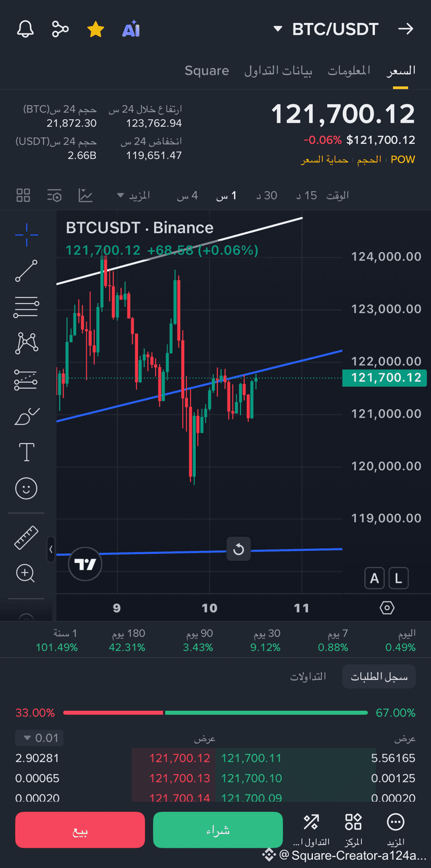
Task: Open chart settings list icon
Action: (54, 196)
